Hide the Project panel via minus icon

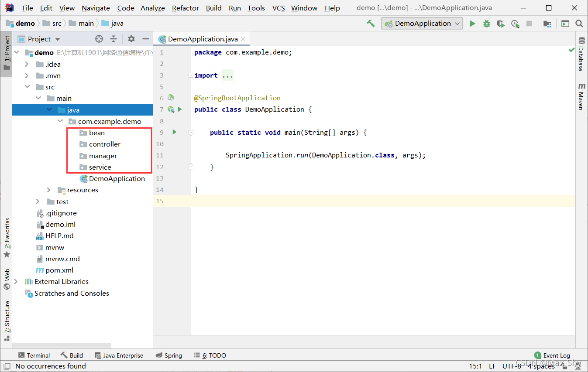(146, 39)
